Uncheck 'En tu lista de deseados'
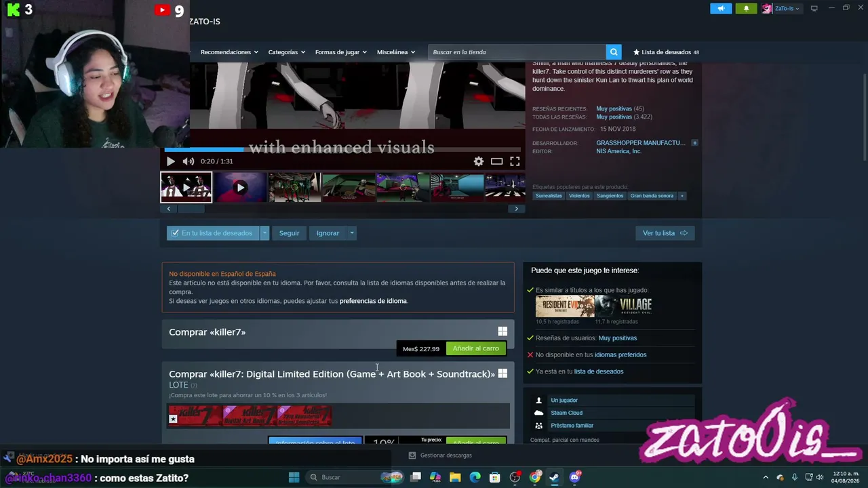This screenshot has width=868, height=488. pos(213,233)
